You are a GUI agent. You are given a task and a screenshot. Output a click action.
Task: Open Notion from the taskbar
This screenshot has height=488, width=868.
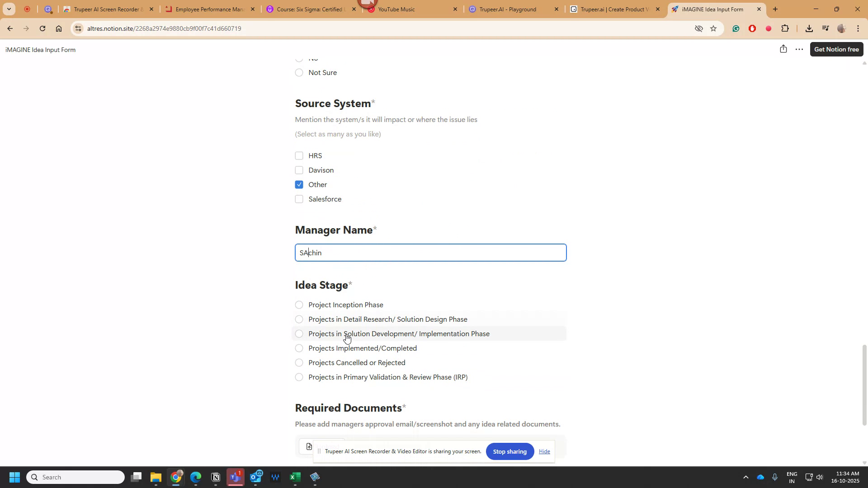[x=215, y=477]
